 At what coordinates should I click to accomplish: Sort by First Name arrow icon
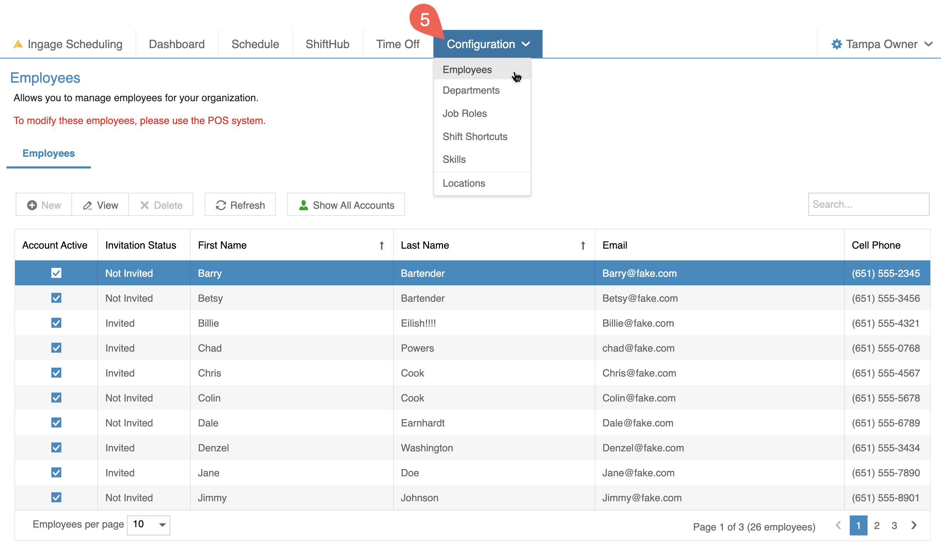tap(381, 245)
